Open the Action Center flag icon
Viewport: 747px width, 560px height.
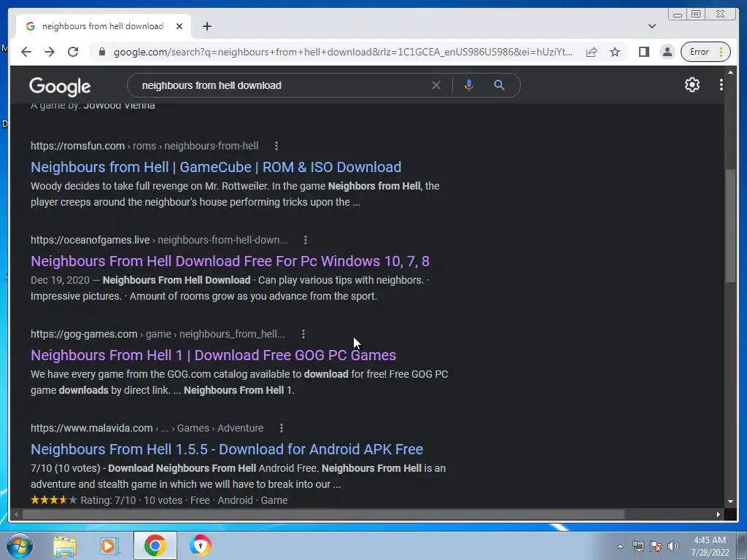click(656, 546)
